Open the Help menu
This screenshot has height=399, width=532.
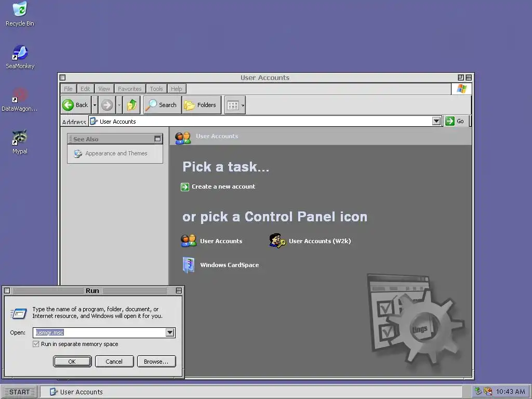177,89
